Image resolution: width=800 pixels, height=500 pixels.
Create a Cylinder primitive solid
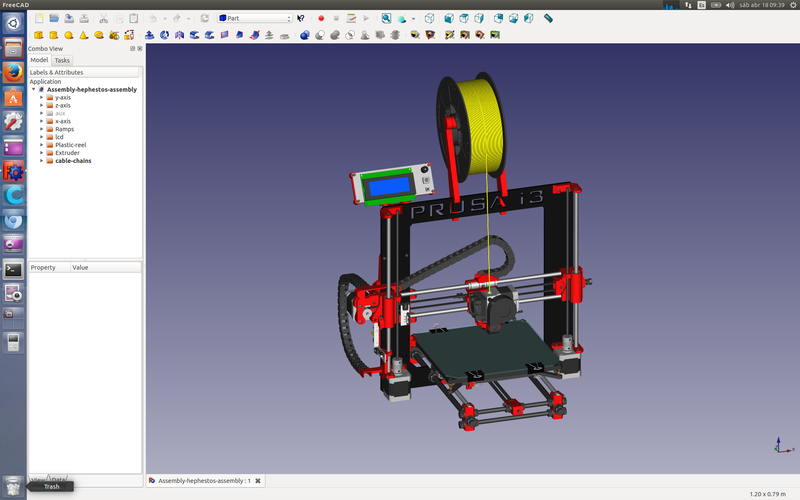point(55,35)
